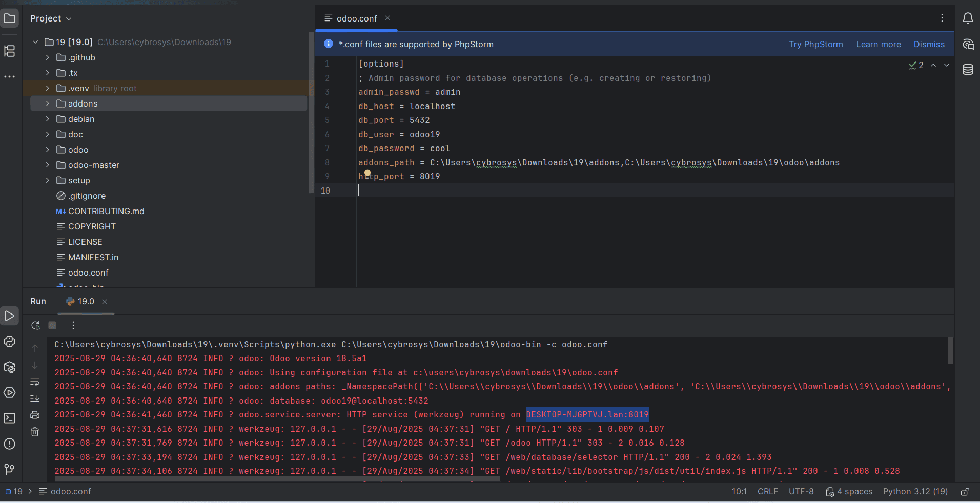This screenshot has height=503, width=980.
Task: Rerun the 19.0 run configuration
Action: [x=35, y=325]
